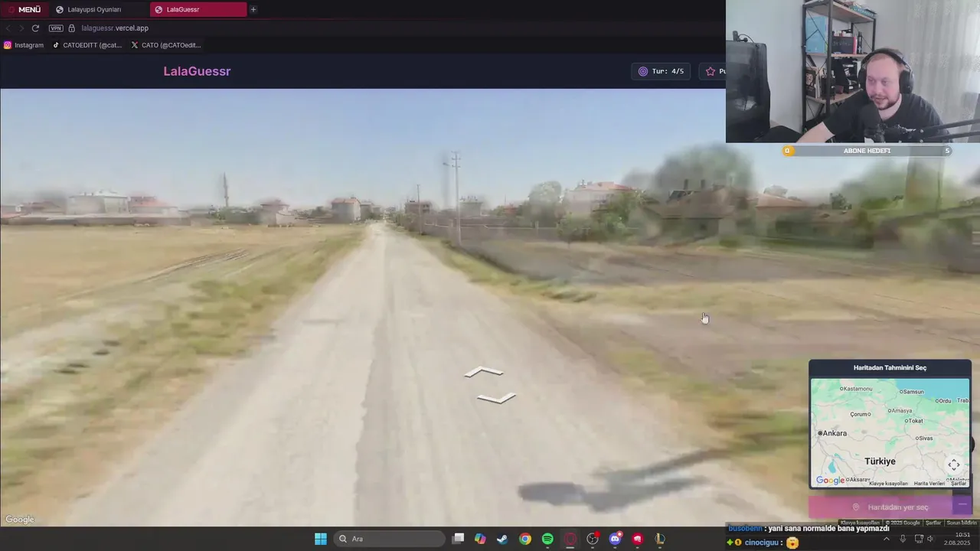Open Klavye kısayolları inside the mini map
This screenshot has height=551, width=980.
click(x=888, y=484)
